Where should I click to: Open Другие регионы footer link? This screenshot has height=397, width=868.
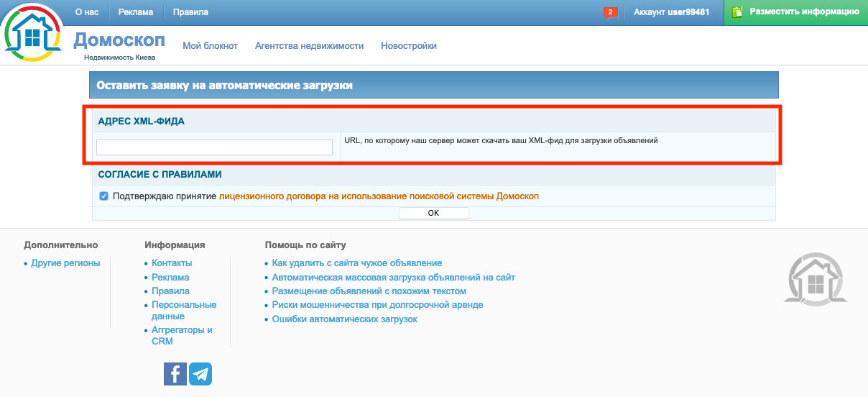pos(65,263)
